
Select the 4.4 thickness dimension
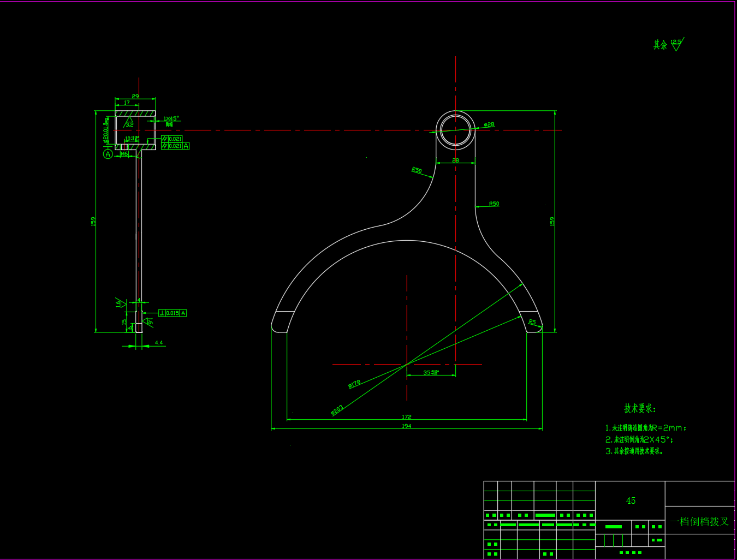(x=158, y=343)
